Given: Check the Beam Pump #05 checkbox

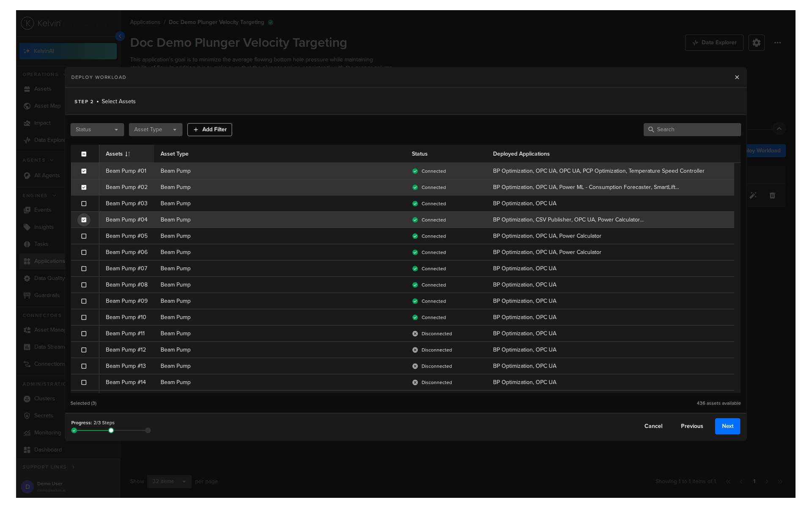Looking at the screenshot, I should (x=84, y=236).
